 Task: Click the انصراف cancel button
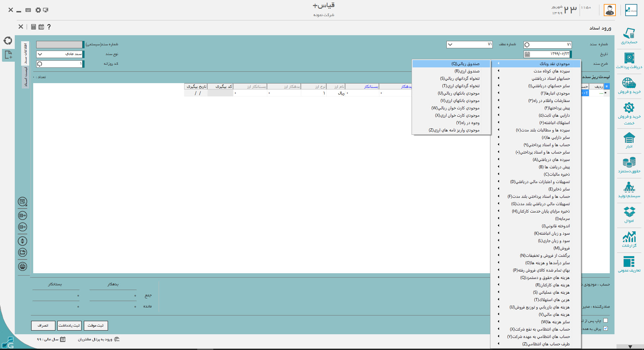click(x=43, y=326)
